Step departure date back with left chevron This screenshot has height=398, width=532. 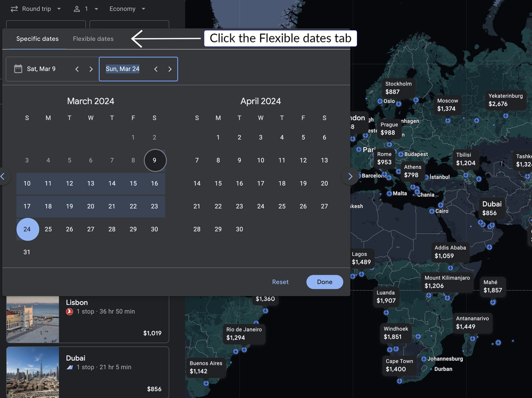[x=77, y=69]
